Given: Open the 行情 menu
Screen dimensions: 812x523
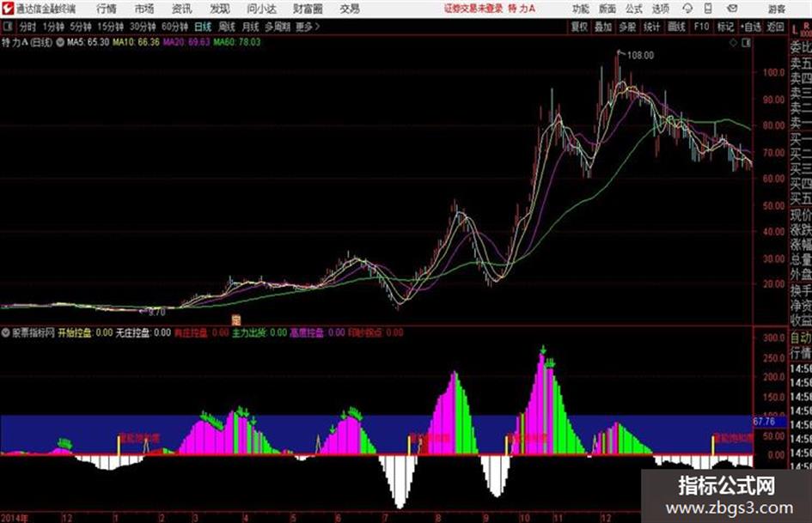Looking at the screenshot, I should point(107,9).
